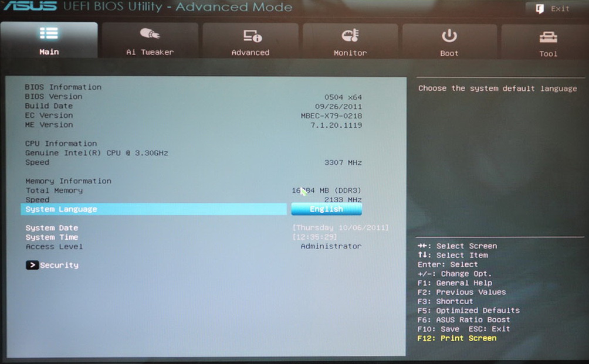Click the Enter: Select hint

pyautogui.click(x=448, y=264)
